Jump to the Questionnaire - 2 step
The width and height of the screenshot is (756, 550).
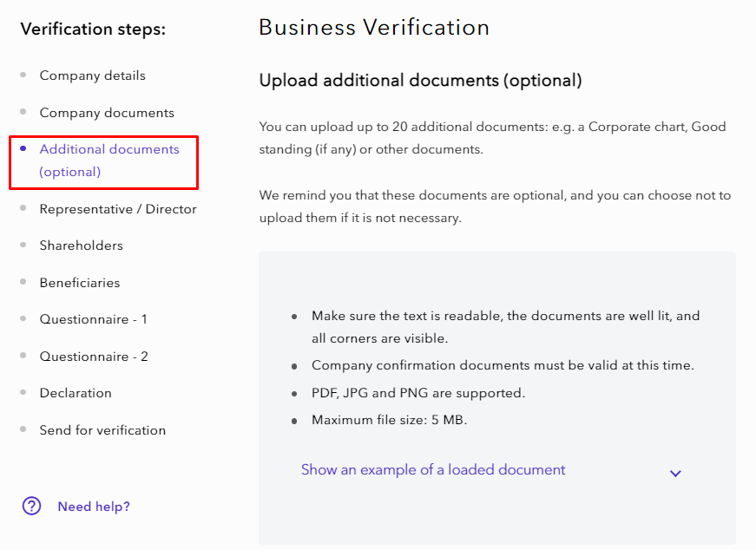pos(94,357)
